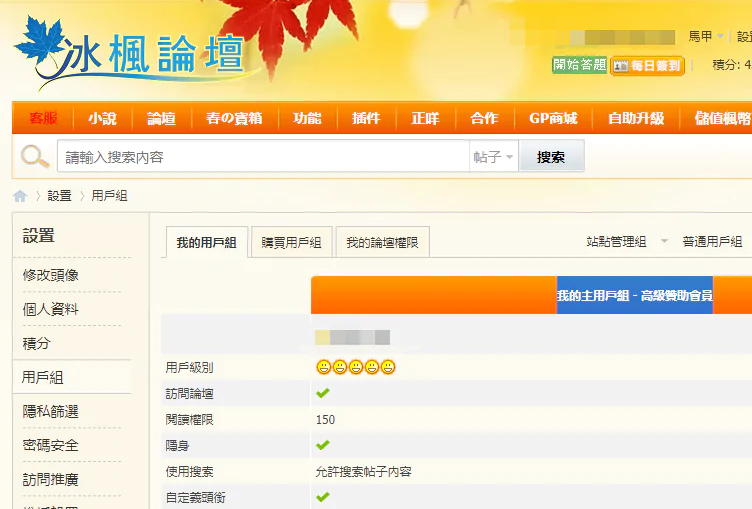Click the 使用搜索 row label
The width and height of the screenshot is (752, 509).
pyautogui.click(x=189, y=472)
